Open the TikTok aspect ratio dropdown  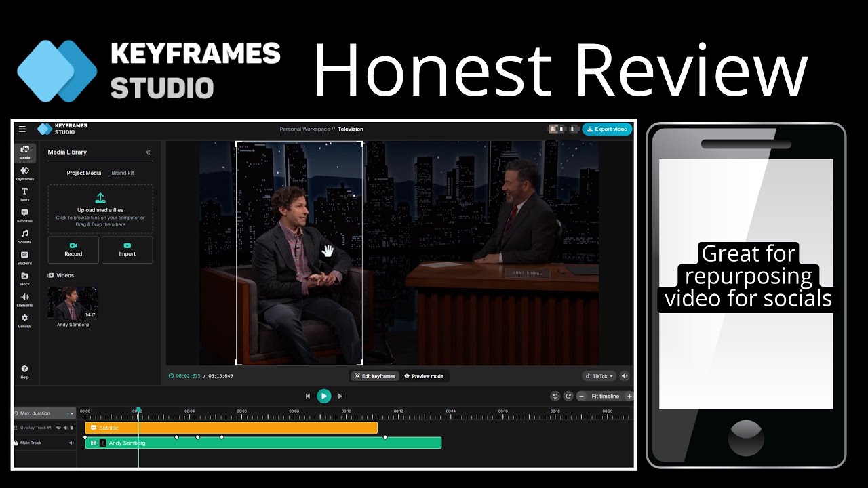pyautogui.click(x=599, y=376)
